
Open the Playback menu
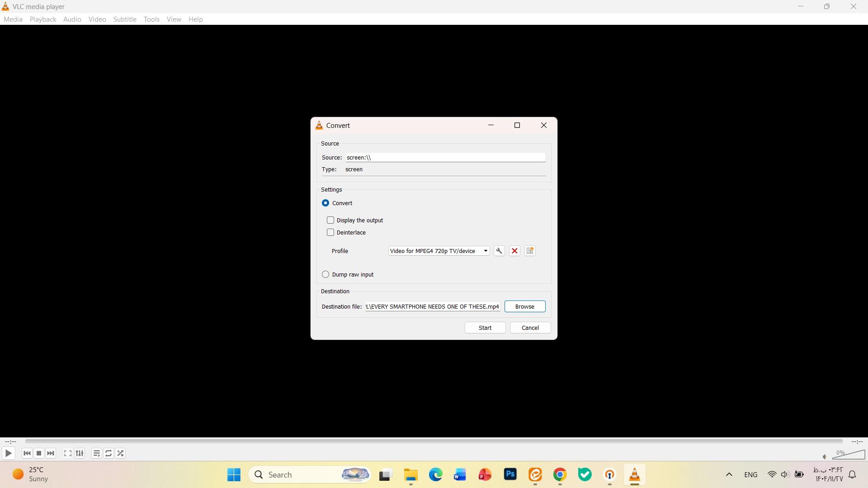coord(43,19)
